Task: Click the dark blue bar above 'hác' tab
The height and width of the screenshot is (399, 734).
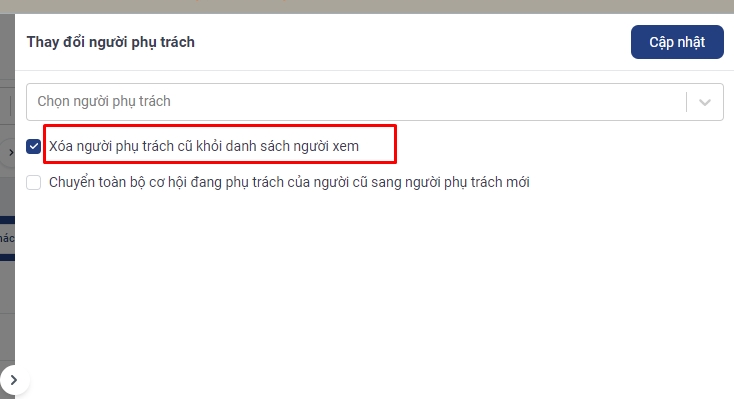Action: point(7,220)
